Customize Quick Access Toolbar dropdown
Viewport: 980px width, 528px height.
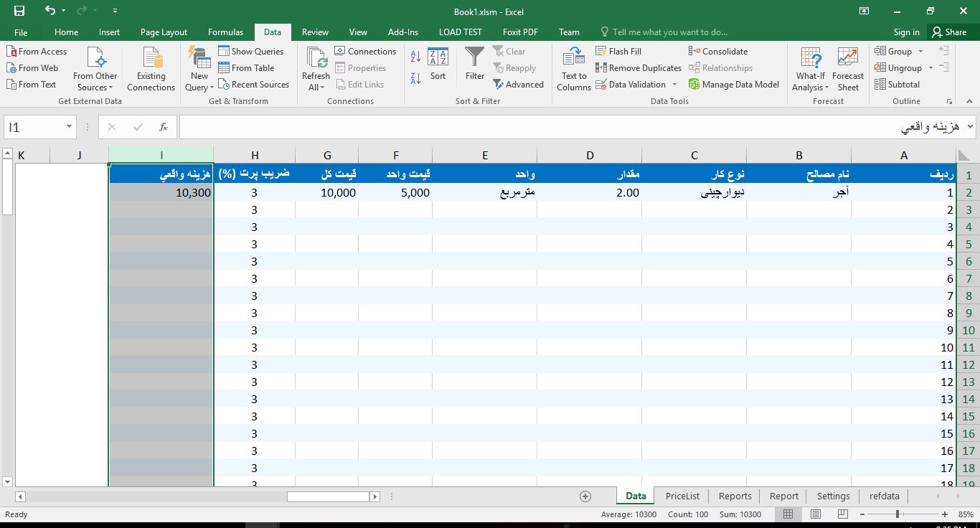[116, 11]
